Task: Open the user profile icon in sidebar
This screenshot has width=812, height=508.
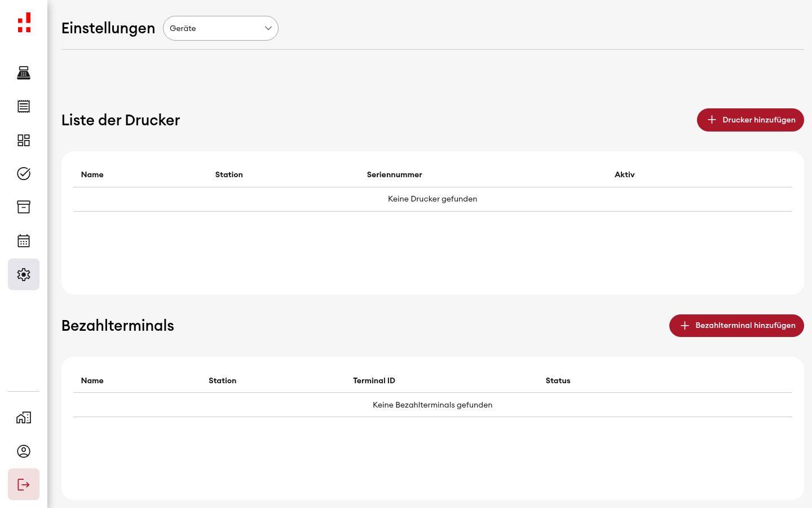Action: (x=24, y=451)
